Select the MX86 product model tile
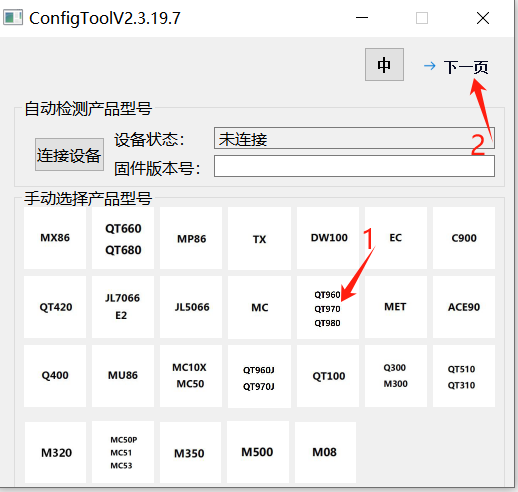This screenshot has height=492, width=518. (x=55, y=238)
